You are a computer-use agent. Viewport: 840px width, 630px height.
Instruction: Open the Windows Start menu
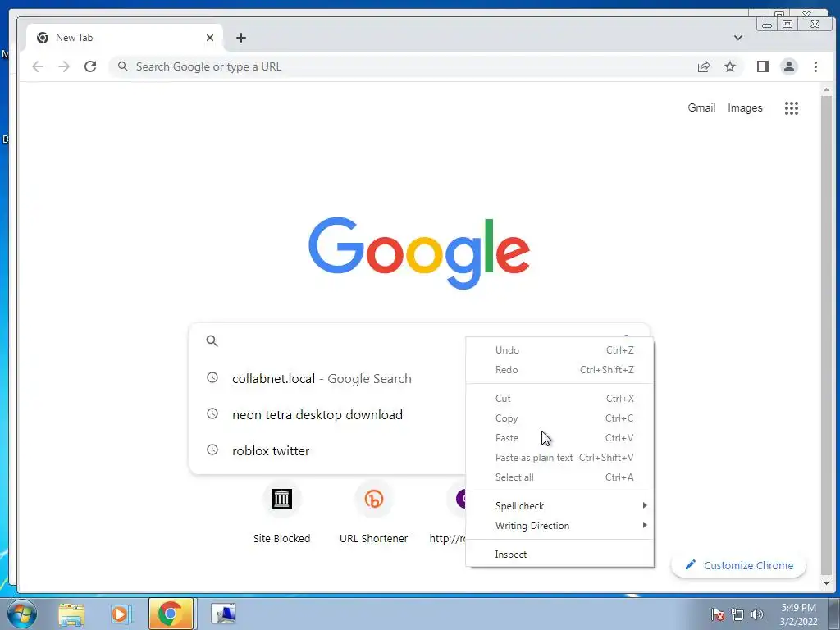pyautogui.click(x=21, y=614)
